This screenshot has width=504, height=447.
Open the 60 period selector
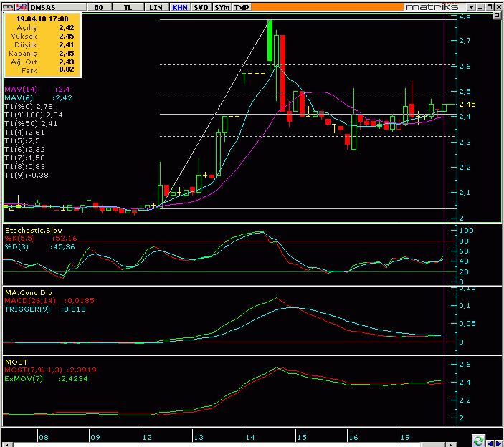tap(98, 6)
